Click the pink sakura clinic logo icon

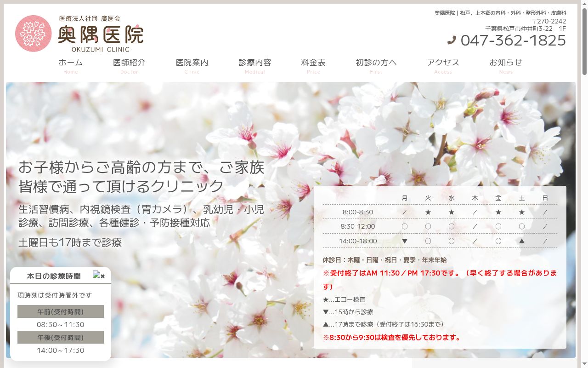pos(34,34)
